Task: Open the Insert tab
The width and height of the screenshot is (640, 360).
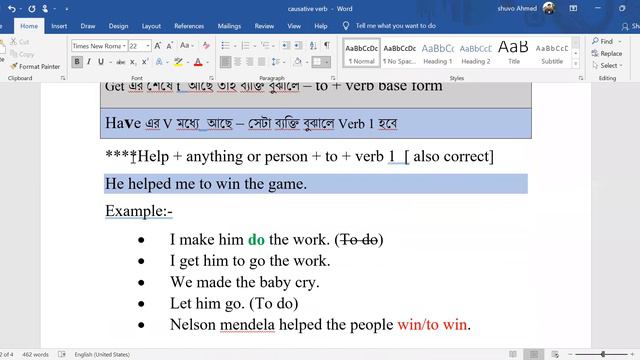Action: [x=59, y=26]
